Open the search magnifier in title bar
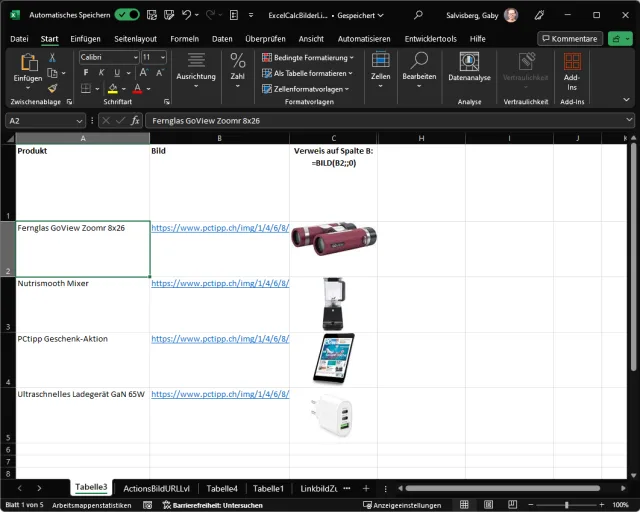The height and width of the screenshot is (512, 640). (x=418, y=15)
